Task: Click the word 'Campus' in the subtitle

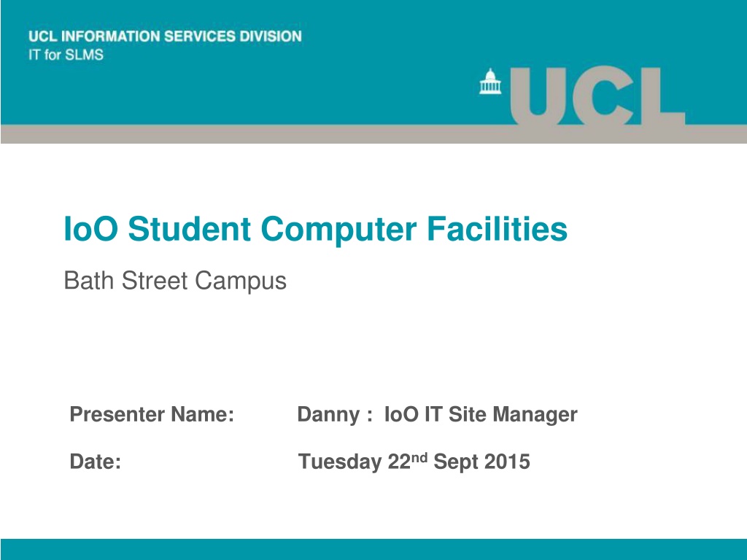Action: tap(241, 281)
